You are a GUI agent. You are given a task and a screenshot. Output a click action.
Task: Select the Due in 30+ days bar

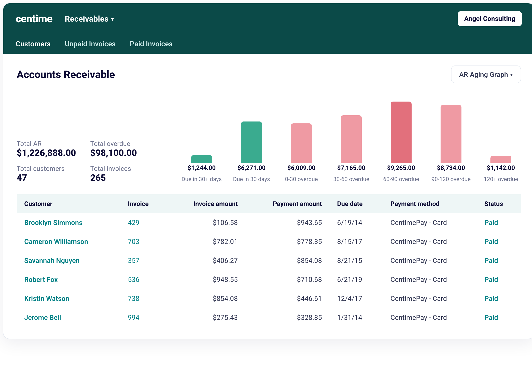point(202,159)
